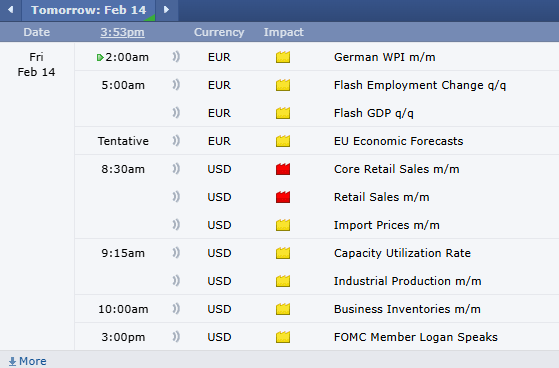This screenshot has height=368, width=559.
Task: Click the 2:00am time cell
Action: (127, 57)
